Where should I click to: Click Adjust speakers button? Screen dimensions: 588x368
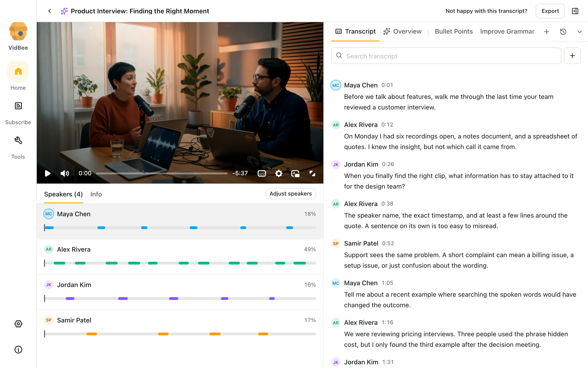[291, 193]
